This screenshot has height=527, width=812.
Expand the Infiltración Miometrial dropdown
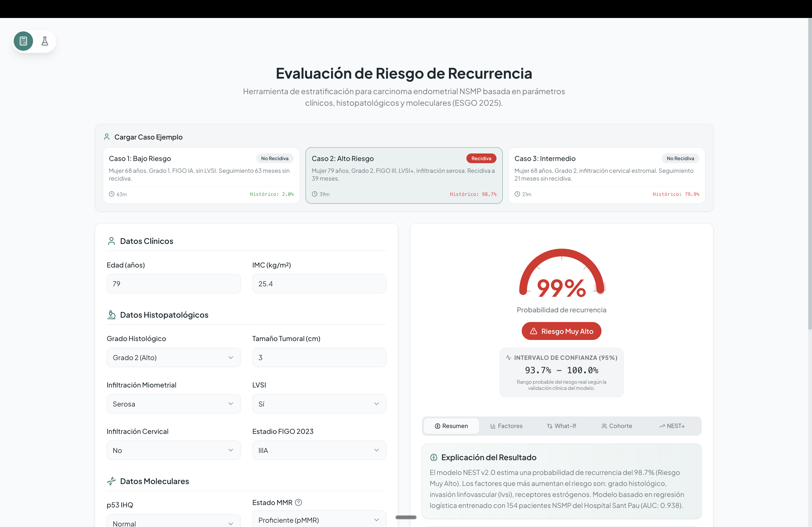click(173, 404)
